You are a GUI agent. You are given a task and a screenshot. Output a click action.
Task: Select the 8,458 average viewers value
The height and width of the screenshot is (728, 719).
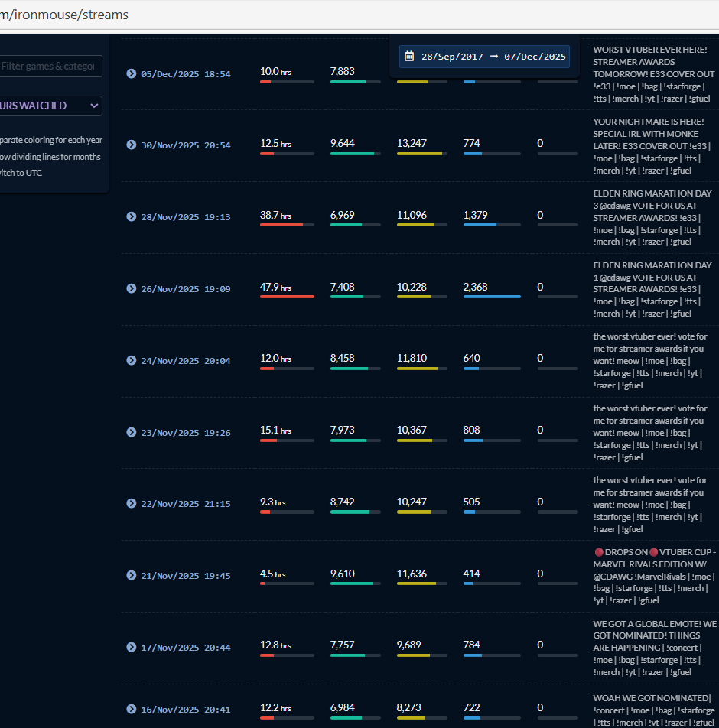[343, 359]
